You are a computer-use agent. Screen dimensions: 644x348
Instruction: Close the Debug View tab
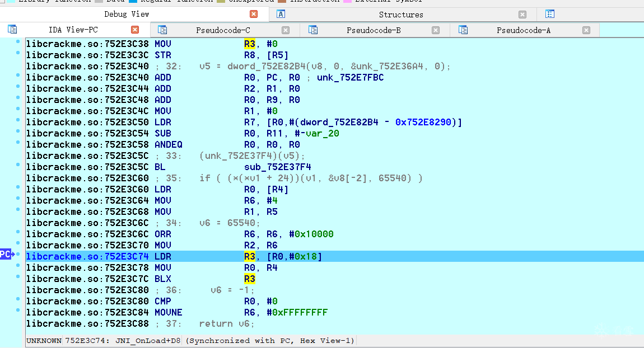click(x=254, y=15)
